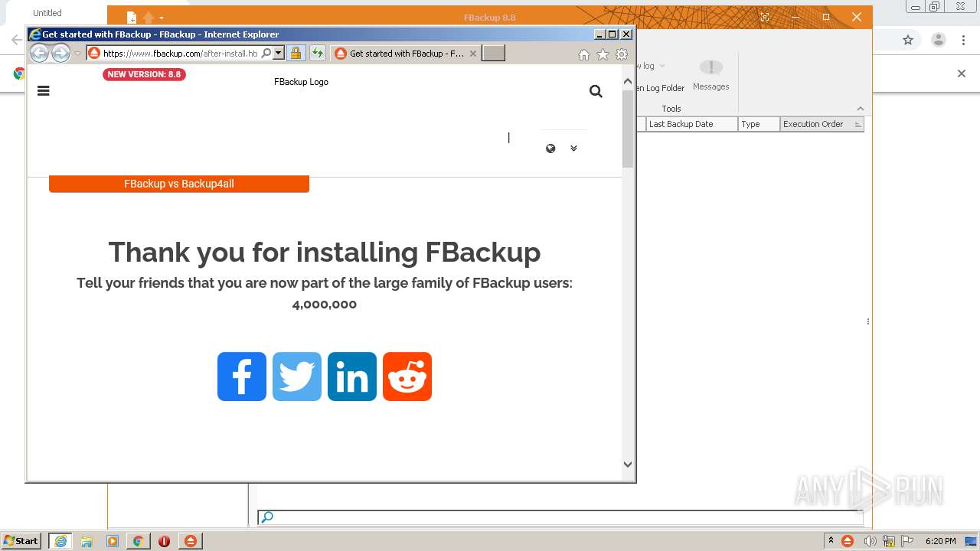
Task: Go back in Internet Explorer
Action: click(39, 53)
